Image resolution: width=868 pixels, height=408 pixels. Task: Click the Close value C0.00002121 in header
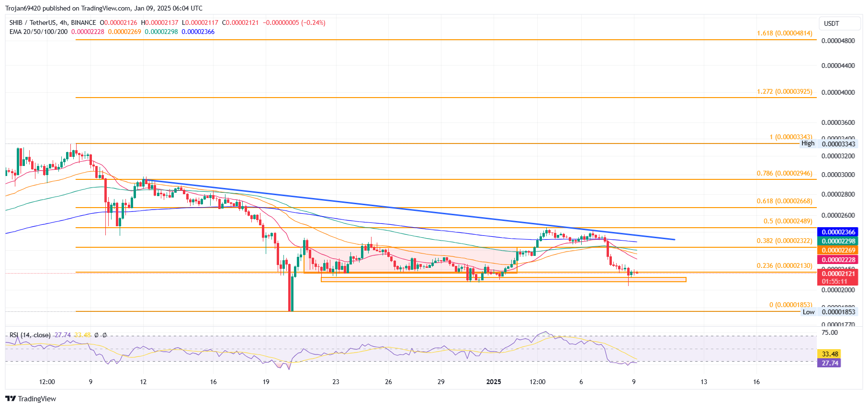click(240, 22)
